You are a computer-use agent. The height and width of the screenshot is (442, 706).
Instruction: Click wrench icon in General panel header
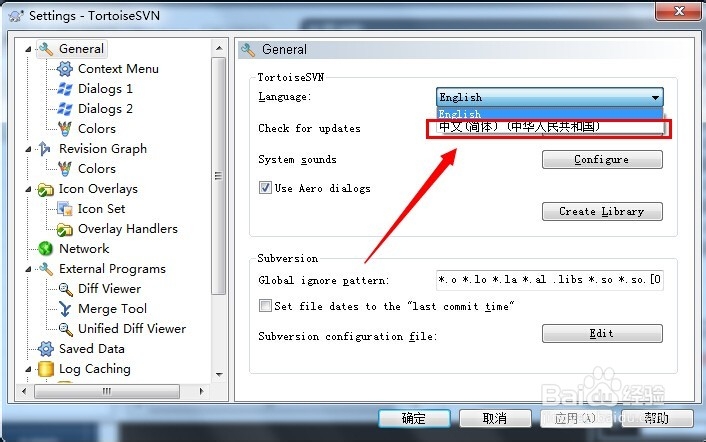(x=248, y=50)
